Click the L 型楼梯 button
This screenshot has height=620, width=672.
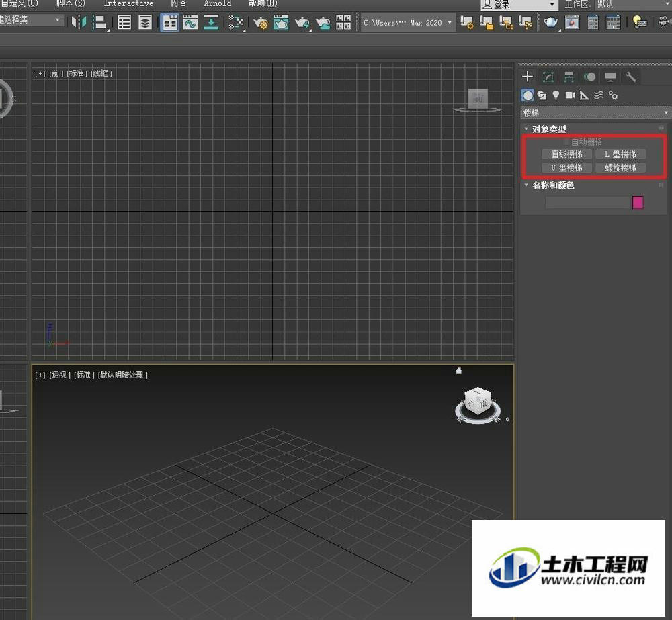tap(620, 154)
